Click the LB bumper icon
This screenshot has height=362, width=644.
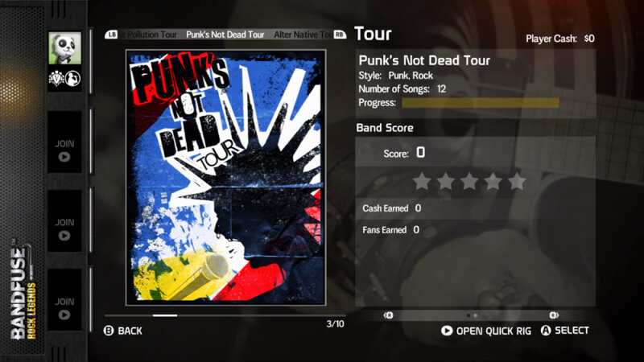click(x=111, y=35)
